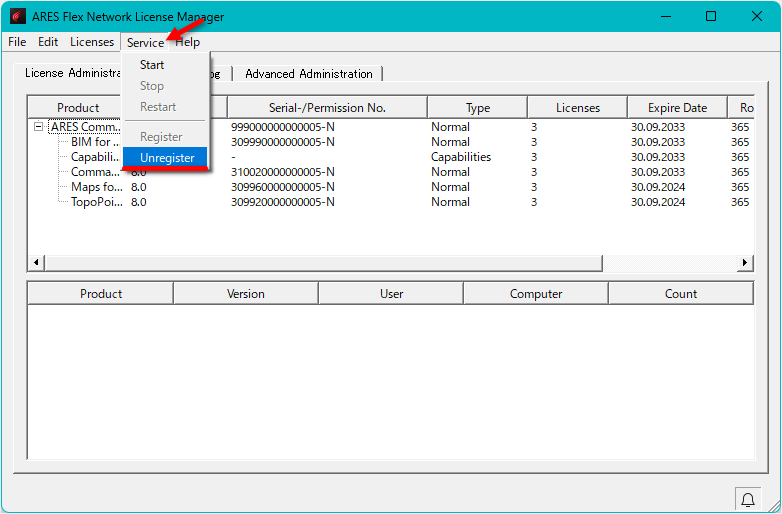Select the BIM for... tree item
Image resolution: width=782 pixels, height=514 pixels.
(95, 142)
